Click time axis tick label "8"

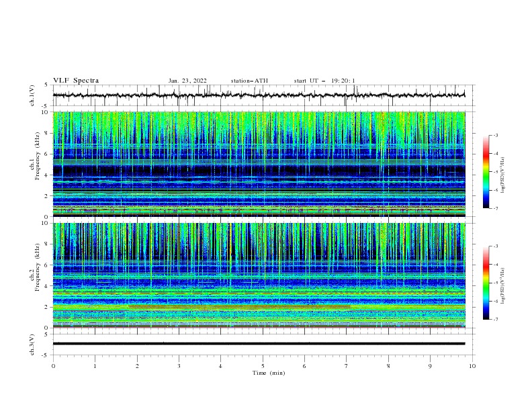[388, 366]
